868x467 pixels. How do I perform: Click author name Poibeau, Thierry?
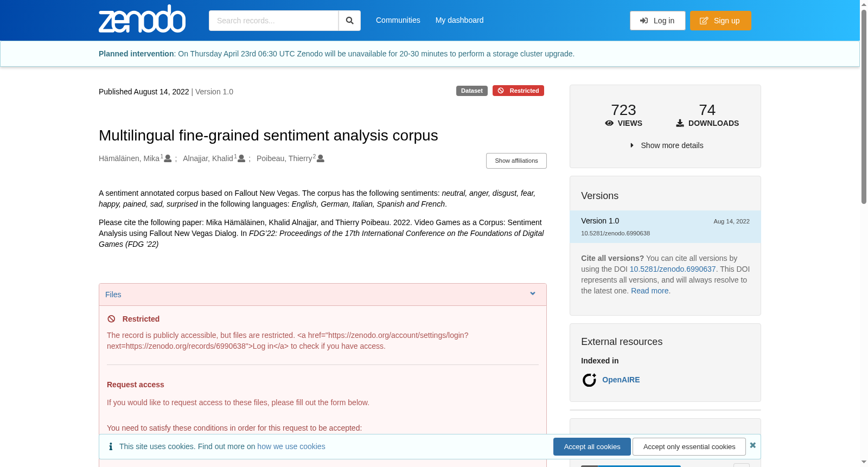point(284,158)
